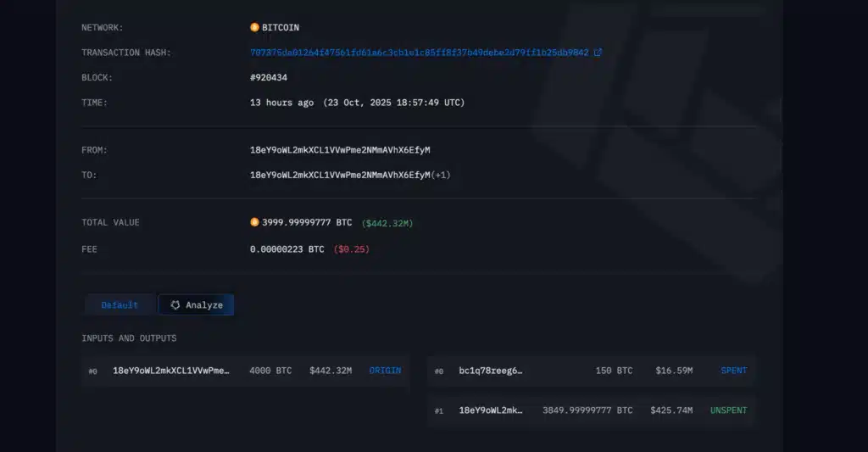Click the TOTAL VALUE label
The height and width of the screenshot is (452, 868).
[x=110, y=223]
